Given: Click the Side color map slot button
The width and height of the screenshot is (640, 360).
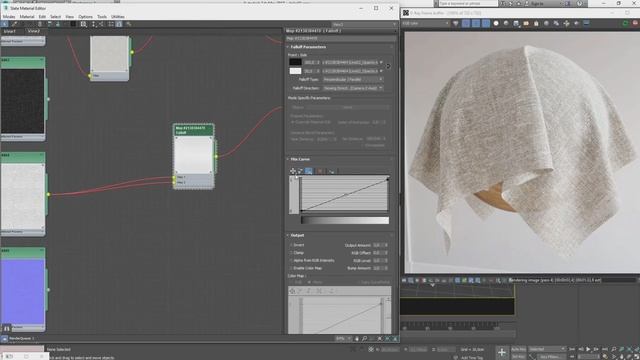Looking at the screenshot, I should click(x=350, y=71).
